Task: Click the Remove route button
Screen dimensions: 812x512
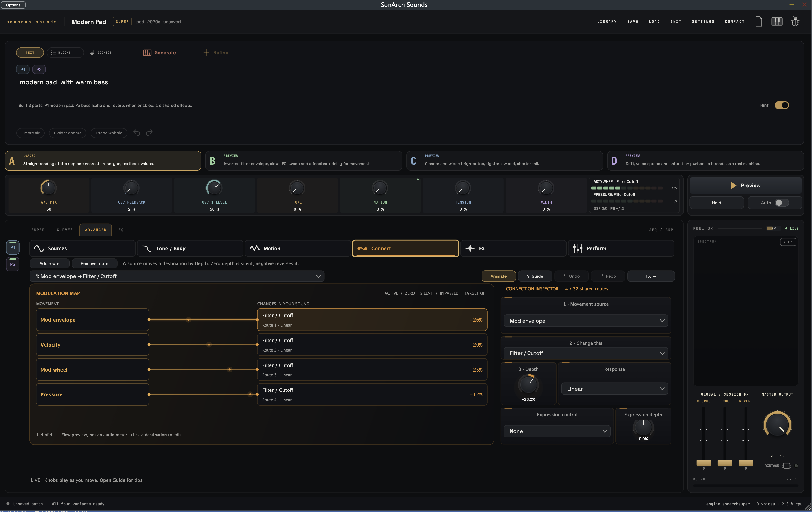Action: pyautogui.click(x=94, y=263)
